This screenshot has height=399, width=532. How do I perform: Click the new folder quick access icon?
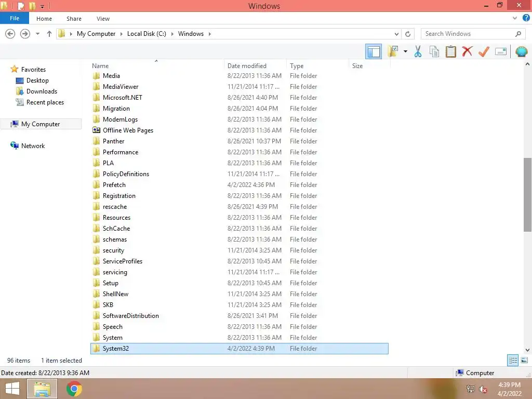pos(33,6)
